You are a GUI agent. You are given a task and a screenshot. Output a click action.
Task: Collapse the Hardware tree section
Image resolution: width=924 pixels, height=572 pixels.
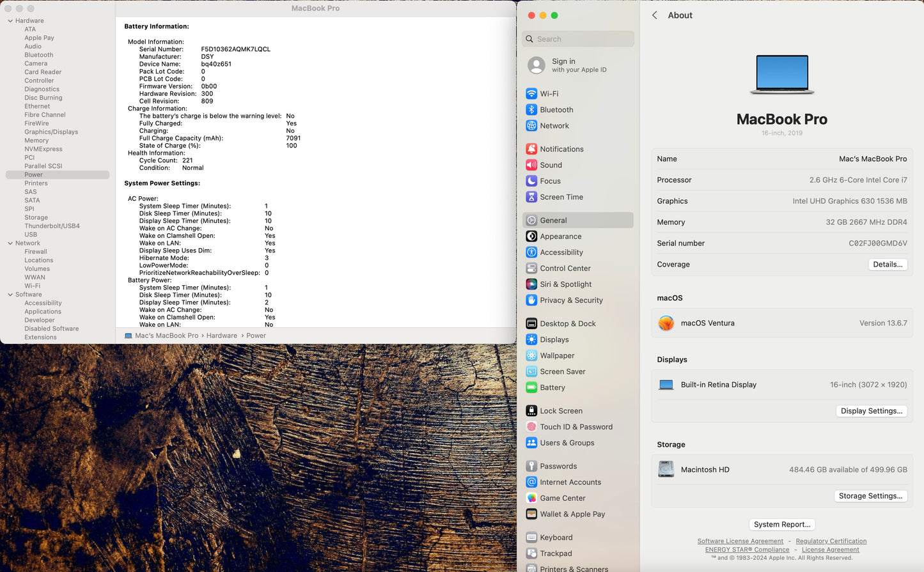click(x=10, y=21)
